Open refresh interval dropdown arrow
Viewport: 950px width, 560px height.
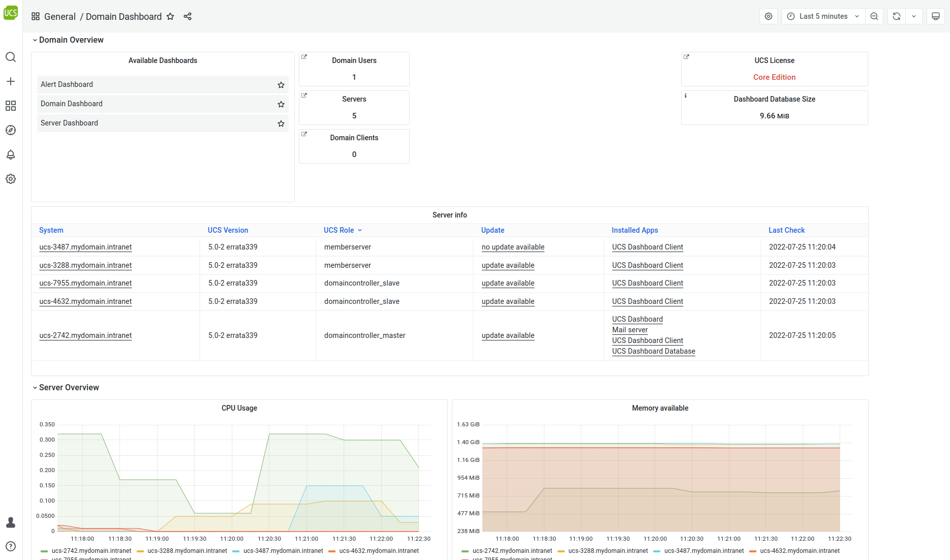[x=914, y=16]
